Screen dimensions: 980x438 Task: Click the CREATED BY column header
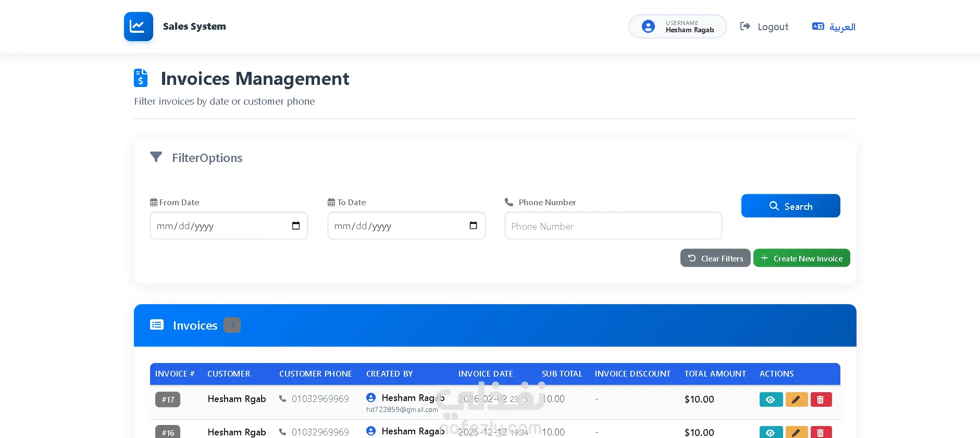[x=390, y=374]
